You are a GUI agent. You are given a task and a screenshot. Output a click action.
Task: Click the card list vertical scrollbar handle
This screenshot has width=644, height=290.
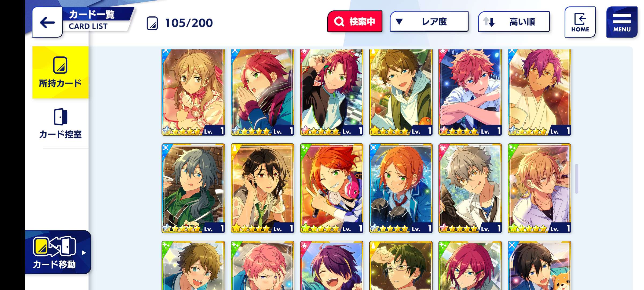click(576, 179)
